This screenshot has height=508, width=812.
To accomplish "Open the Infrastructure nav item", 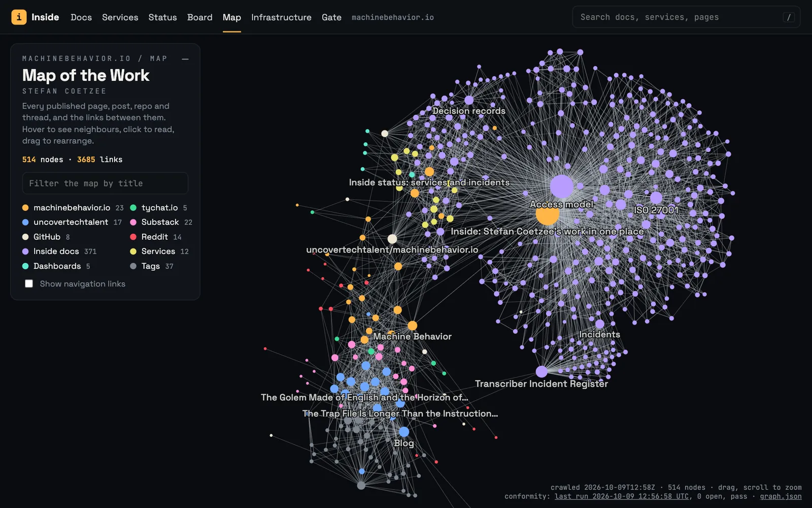I will click(281, 17).
